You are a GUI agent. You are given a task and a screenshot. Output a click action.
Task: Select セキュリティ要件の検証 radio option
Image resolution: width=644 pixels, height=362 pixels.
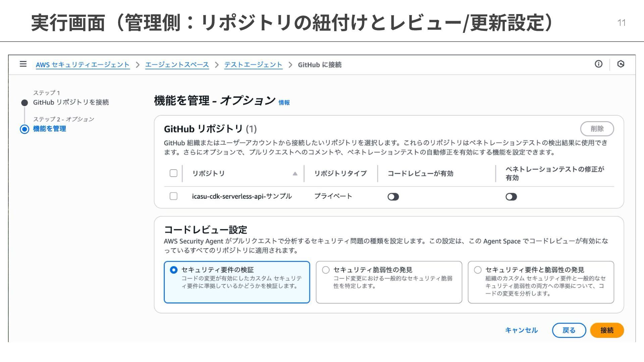(174, 270)
